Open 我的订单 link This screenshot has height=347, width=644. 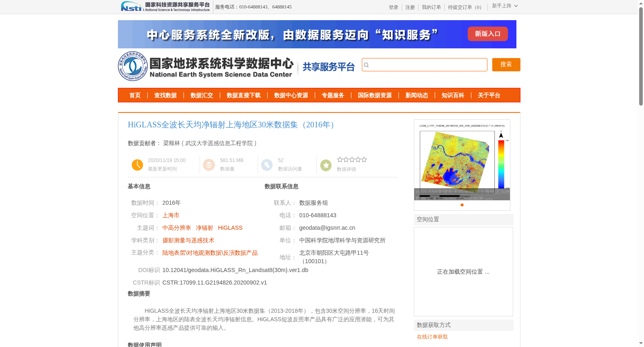pos(431,7)
